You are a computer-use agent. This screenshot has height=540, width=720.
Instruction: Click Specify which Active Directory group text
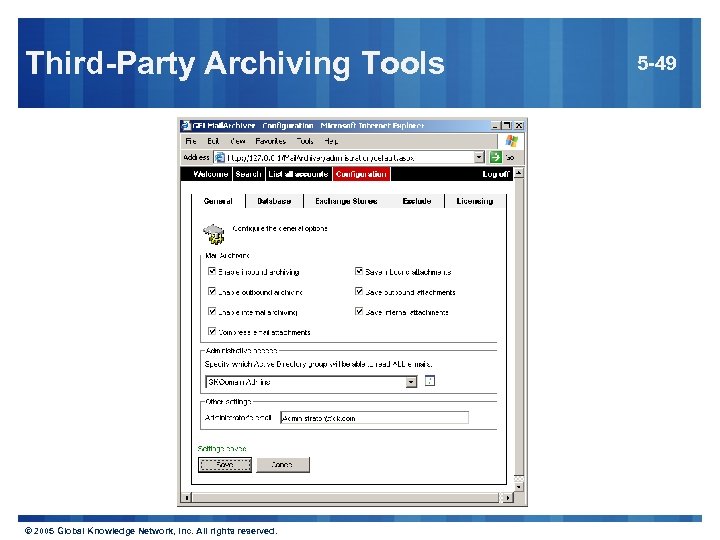(318, 364)
